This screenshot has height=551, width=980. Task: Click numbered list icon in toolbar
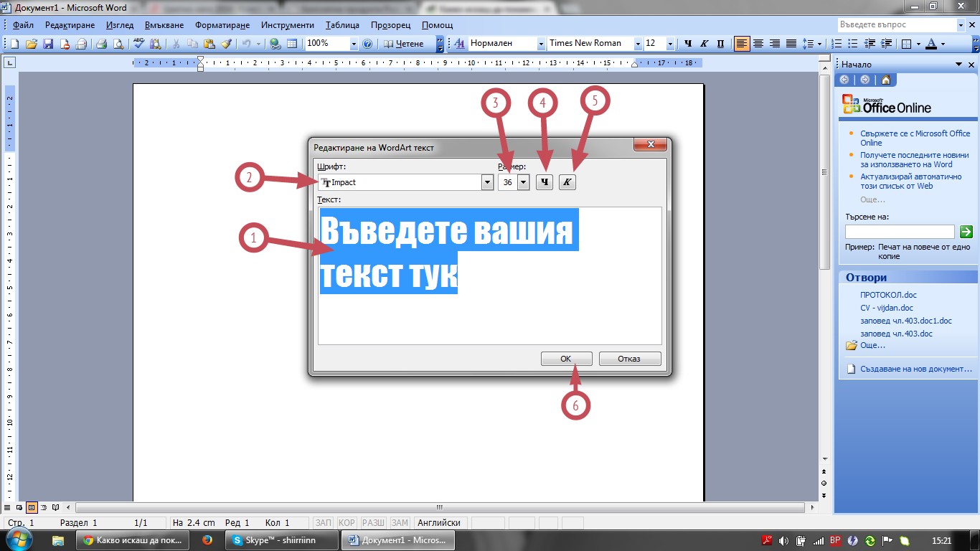tap(837, 44)
